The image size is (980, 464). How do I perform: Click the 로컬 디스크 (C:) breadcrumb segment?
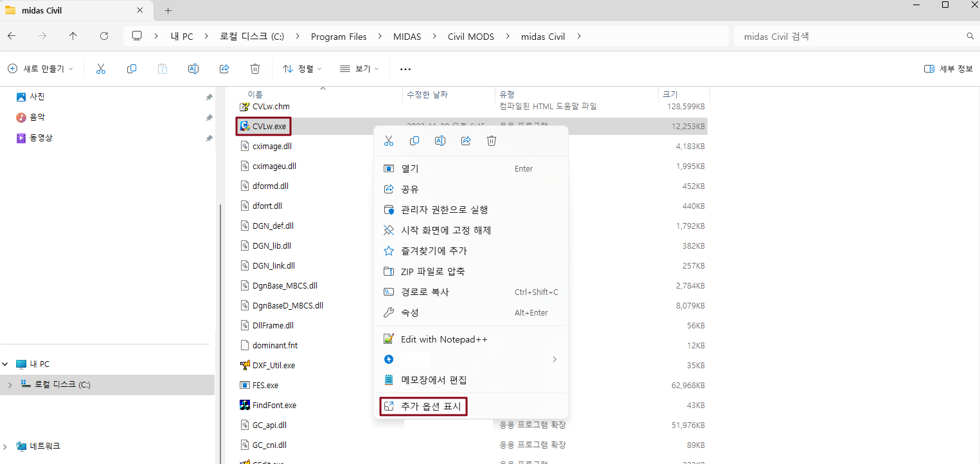252,37
